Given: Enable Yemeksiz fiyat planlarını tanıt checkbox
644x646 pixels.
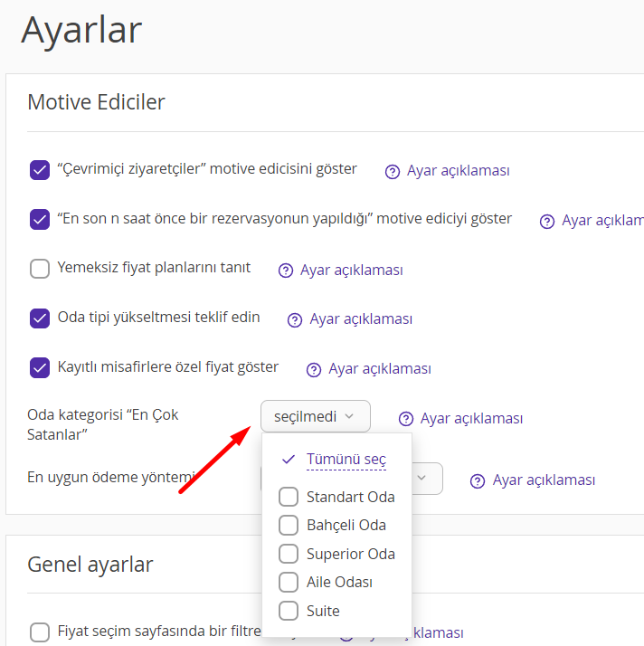Looking at the screenshot, I should [x=40, y=269].
